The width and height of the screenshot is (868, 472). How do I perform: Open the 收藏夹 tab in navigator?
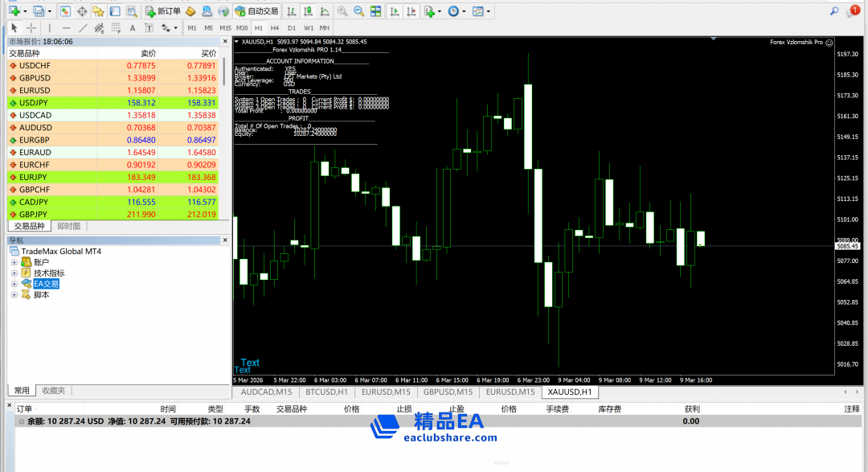point(54,391)
